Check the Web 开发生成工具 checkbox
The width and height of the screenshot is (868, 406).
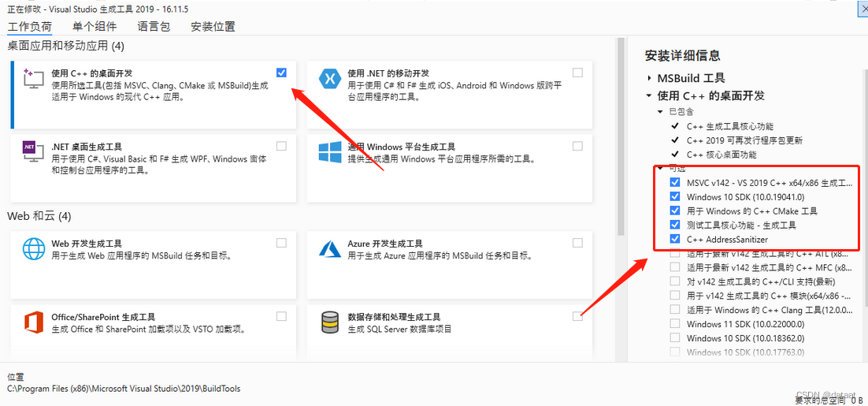(x=281, y=243)
